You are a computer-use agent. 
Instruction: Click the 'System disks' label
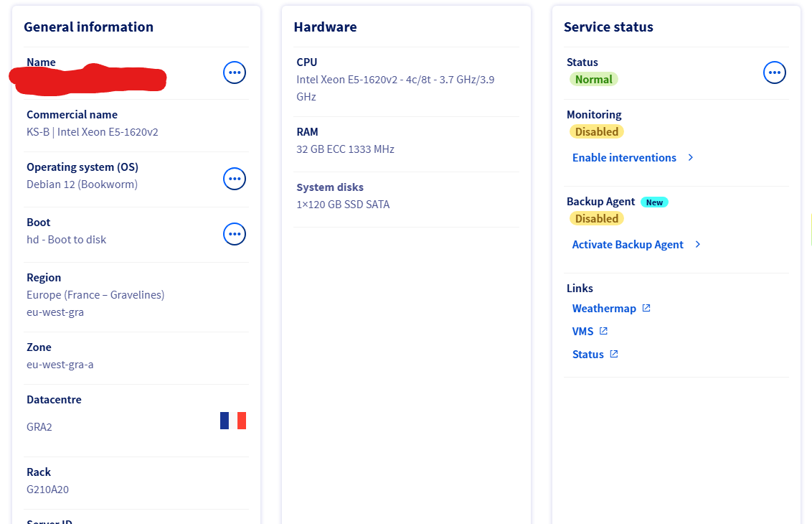(x=330, y=187)
